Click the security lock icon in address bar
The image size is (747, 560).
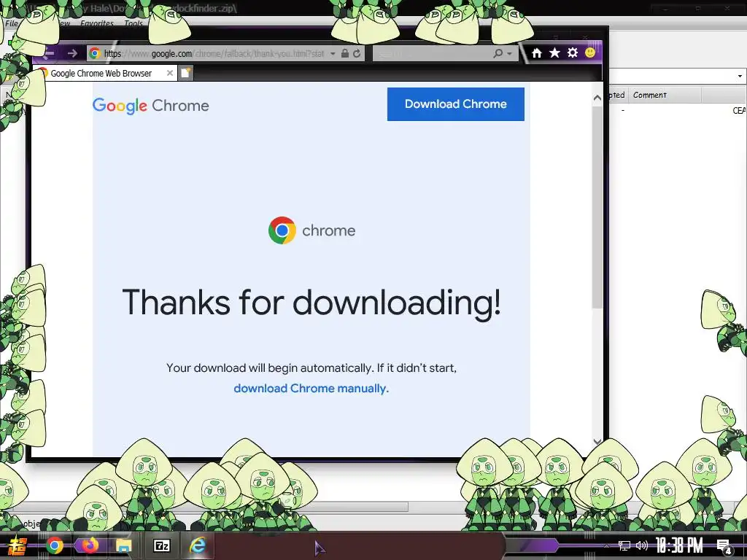point(344,53)
